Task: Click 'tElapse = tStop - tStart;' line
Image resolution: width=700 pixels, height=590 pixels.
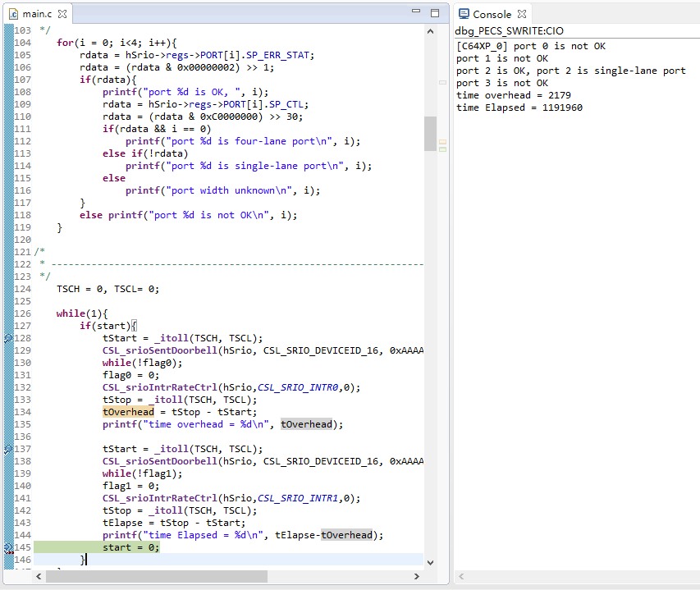Action: (174, 523)
